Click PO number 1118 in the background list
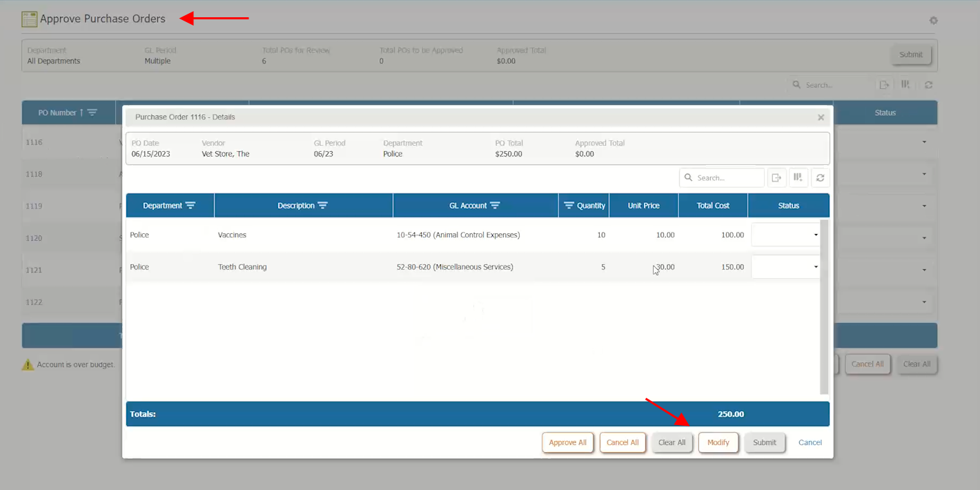The width and height of the screenshot is (980, 490). (x=34, y=174)
